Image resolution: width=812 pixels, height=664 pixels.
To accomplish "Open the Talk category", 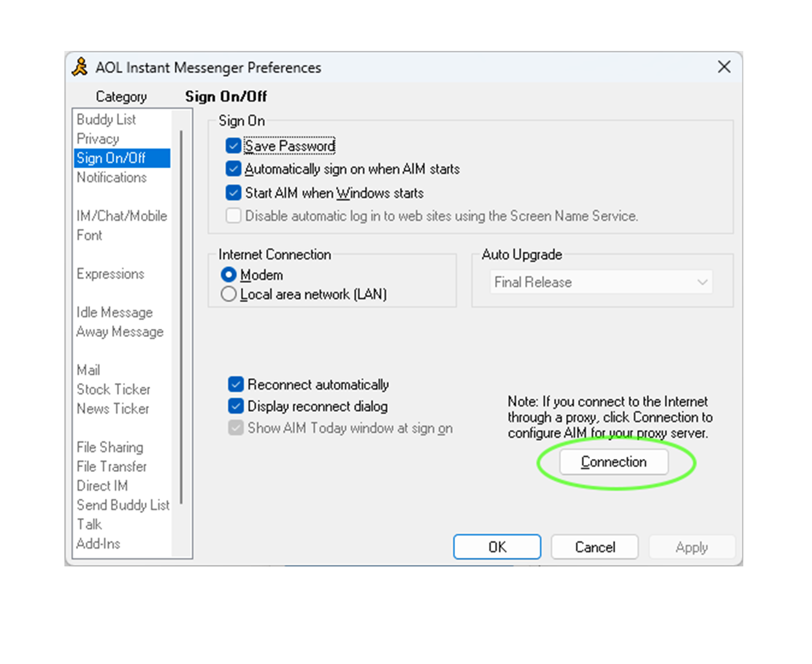I will point(89,524).
